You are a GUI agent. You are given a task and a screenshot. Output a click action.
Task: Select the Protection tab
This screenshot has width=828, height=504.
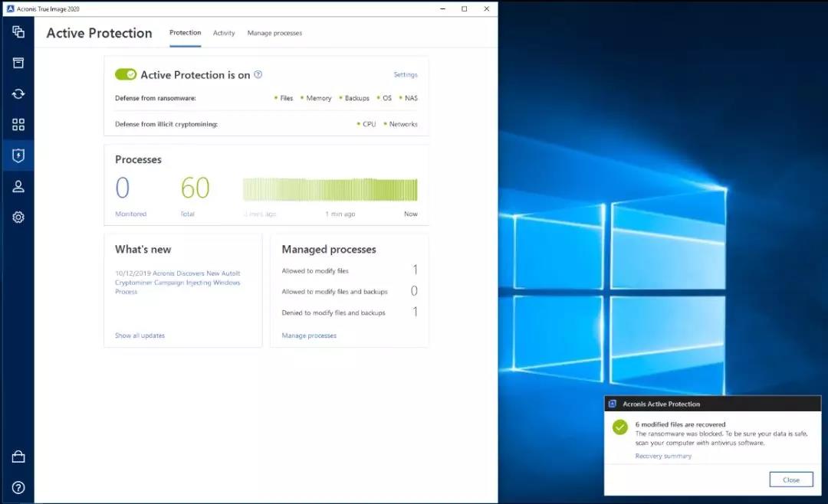[x=185, y=33]
